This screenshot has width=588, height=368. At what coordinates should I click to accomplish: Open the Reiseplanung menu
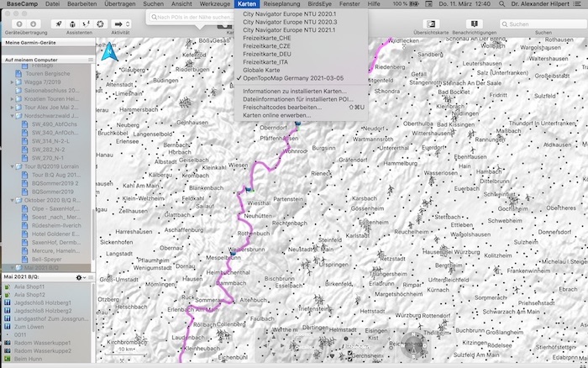(280, 5)
